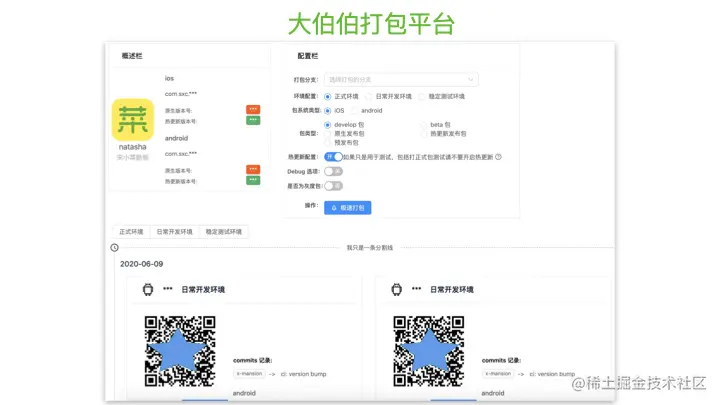This screenshot has height=405, width=720.
Task: Switch to the 稳定测试环境 tab
Action: tap(224, 231)
